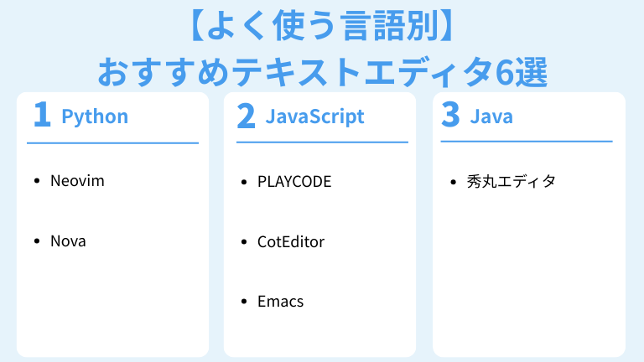
Task: Click the Neovim list entry
Action: pos(77,181)
